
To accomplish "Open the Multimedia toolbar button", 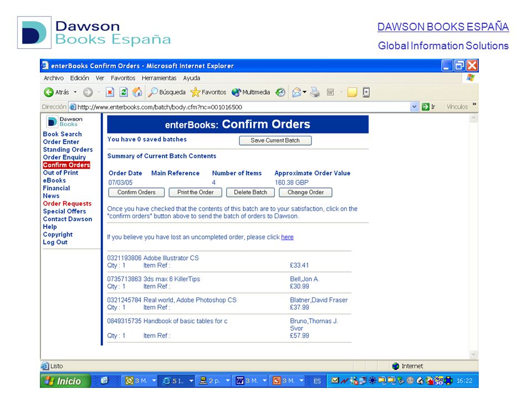I will [x=250, y=92].
